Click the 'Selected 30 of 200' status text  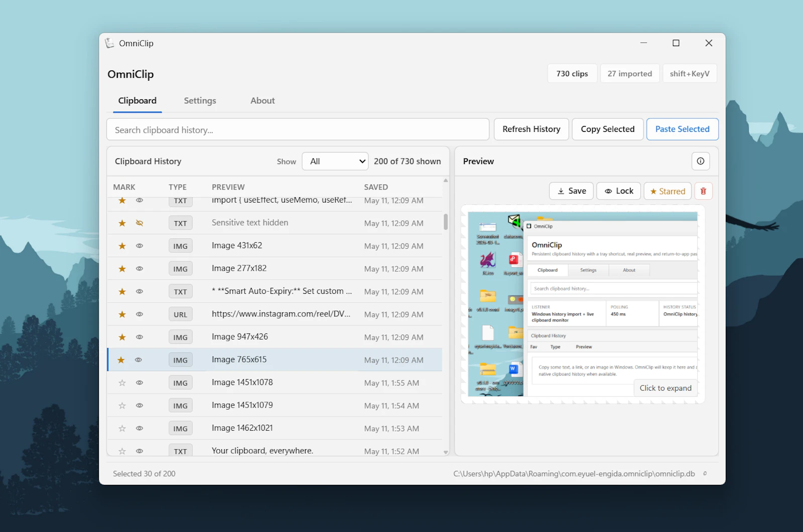(144, 473)
